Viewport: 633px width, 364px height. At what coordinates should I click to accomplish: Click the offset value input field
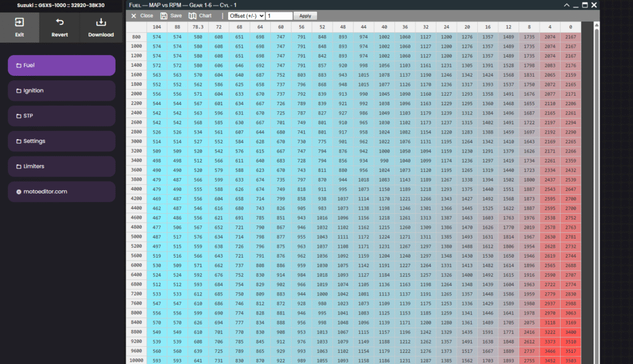pos(279,15)
